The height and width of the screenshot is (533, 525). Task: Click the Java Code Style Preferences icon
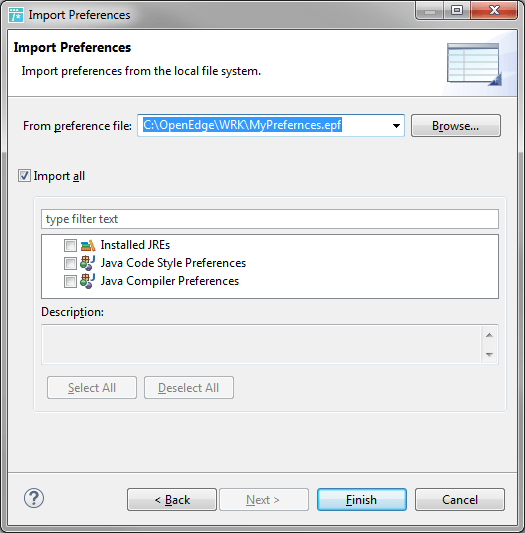tap(87, 263)
